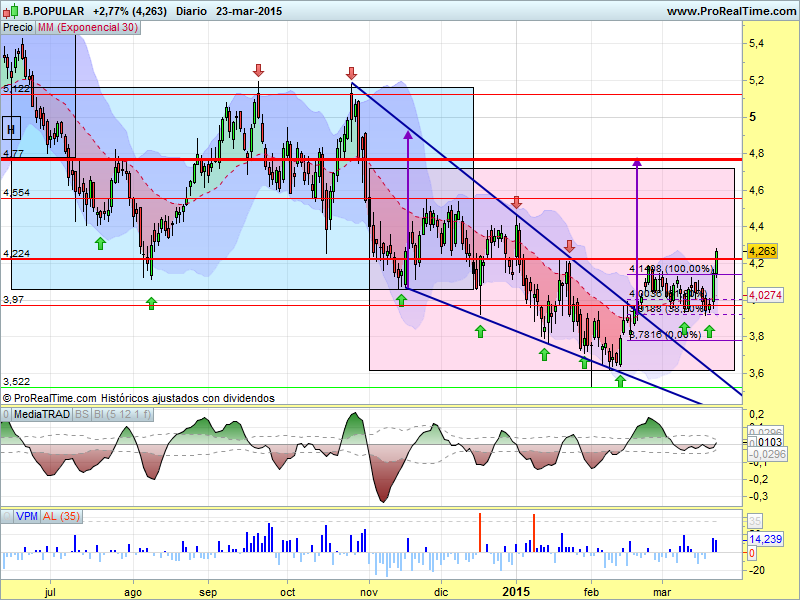Open the Diario timeframe label

pyautogui.click(x=192, y=11)
